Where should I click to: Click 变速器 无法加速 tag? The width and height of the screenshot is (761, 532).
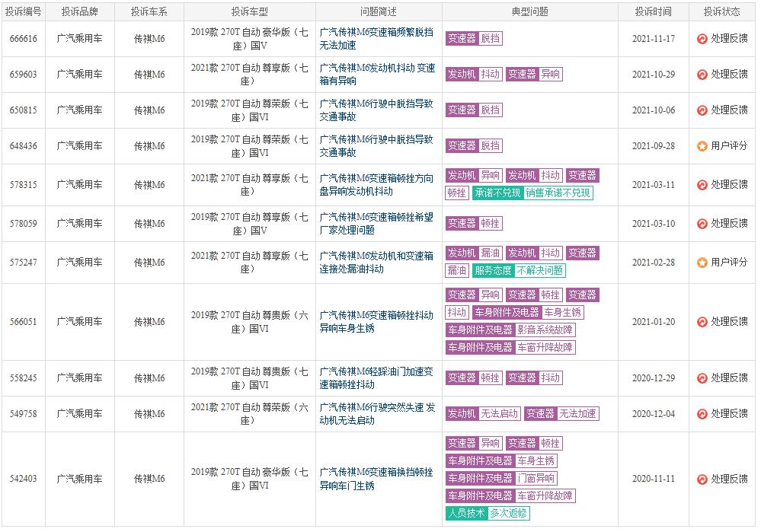tap(562, 414)
